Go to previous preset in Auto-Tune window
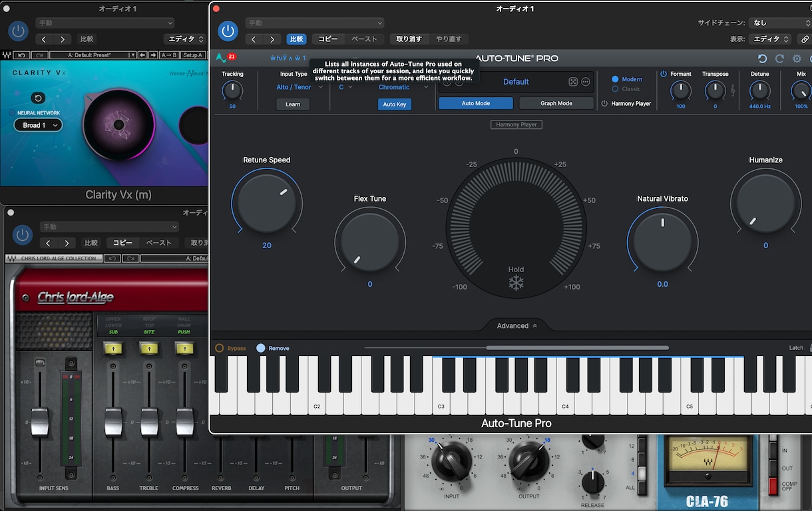 point(254,39)
